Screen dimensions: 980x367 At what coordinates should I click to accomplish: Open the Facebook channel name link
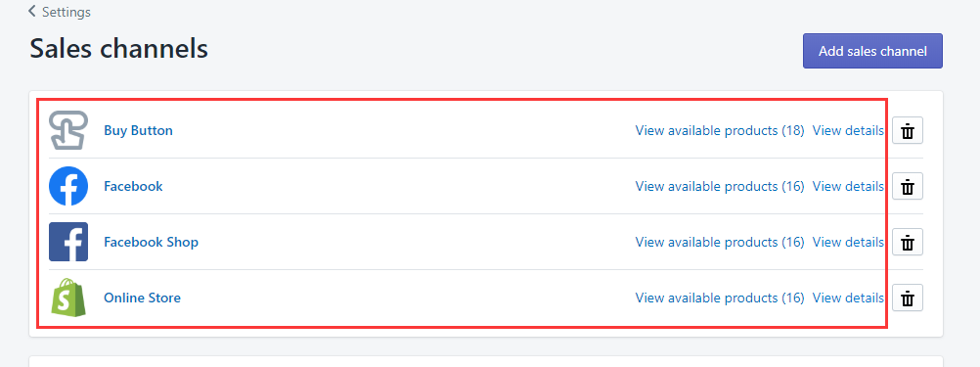tap(133, 186)
